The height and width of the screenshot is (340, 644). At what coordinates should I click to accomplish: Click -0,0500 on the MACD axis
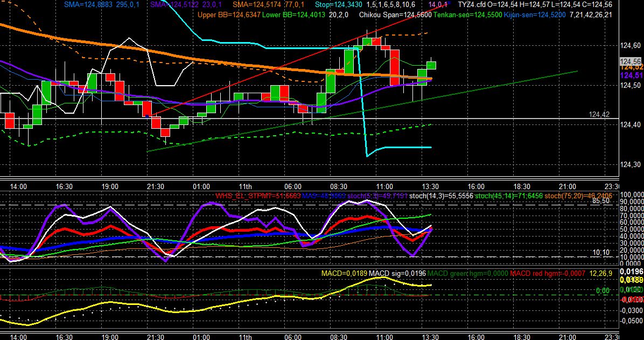(632, 321)
